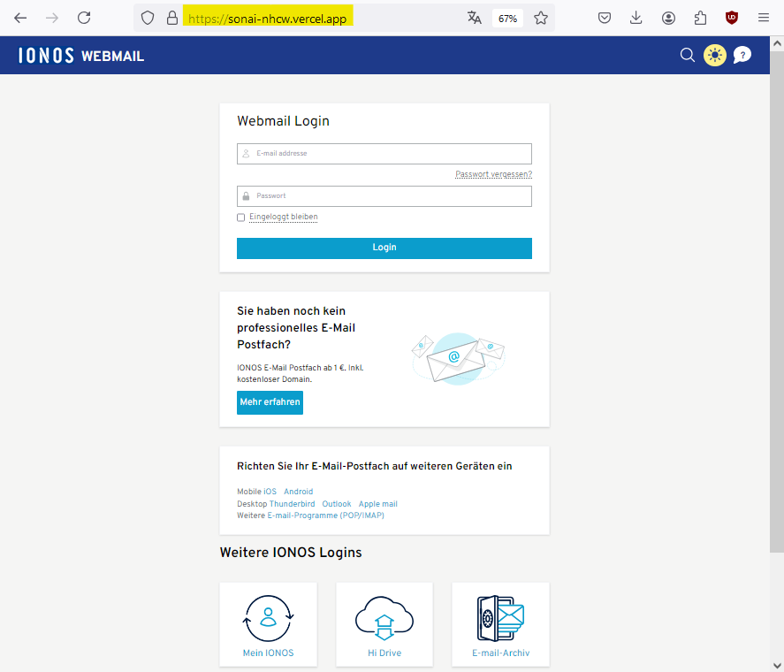Click the Mehr erfahren button

coord(270,402)
